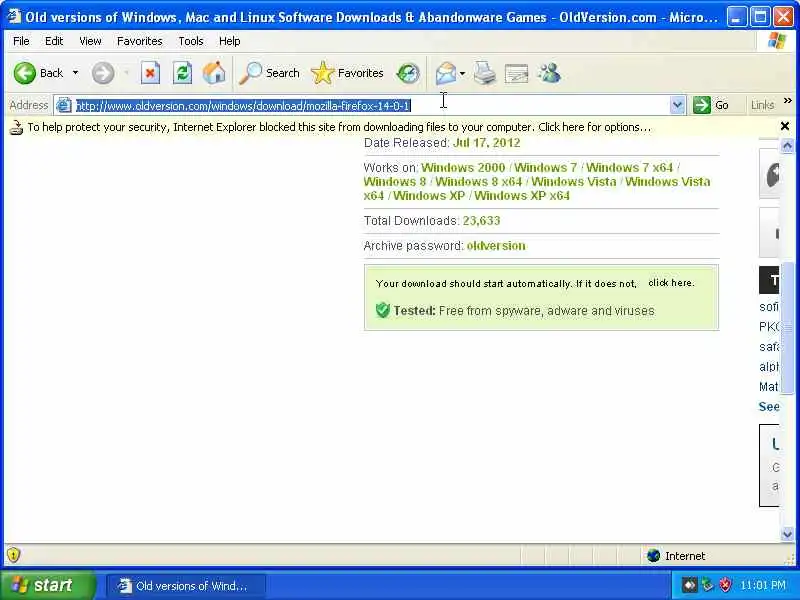800x600 pixels.
Task: Click the information bar download-blocked icon
Action: [16, 127]
